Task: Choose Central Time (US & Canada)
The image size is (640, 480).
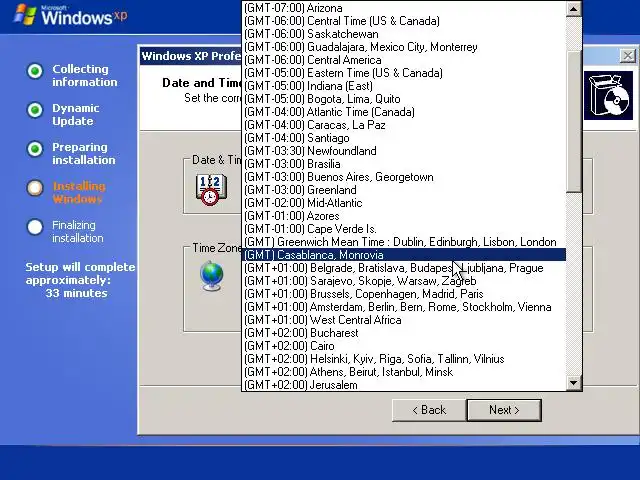Action: click(404, 21)
